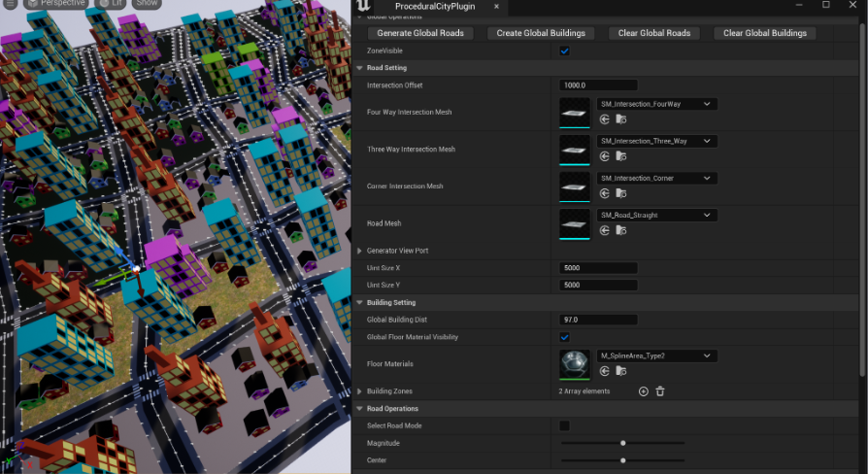This screenshot has height=474, width=868.
Task: Click Clear Global Buildings button
Action: click(764, 33)
